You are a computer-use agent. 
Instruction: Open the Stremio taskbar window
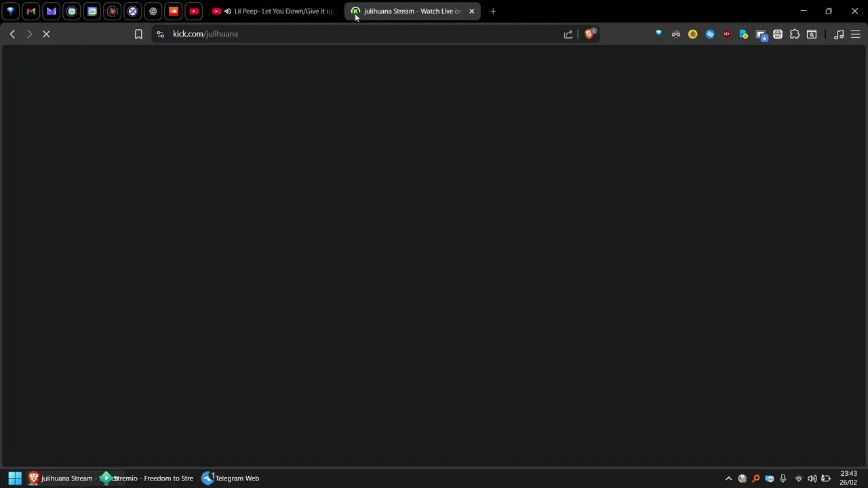pyautogui.click(x=148, y=479)
